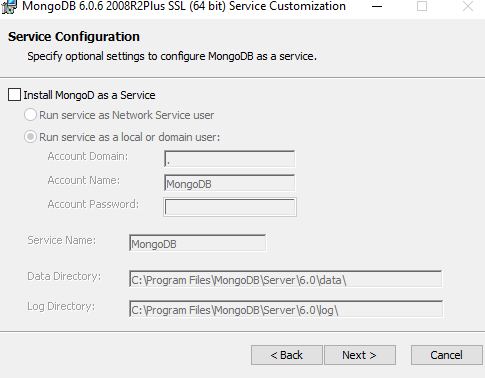This screenshot has width=485, height=378.
Task: Click the Log Directory path field
Action: click(x=286, y=309)
